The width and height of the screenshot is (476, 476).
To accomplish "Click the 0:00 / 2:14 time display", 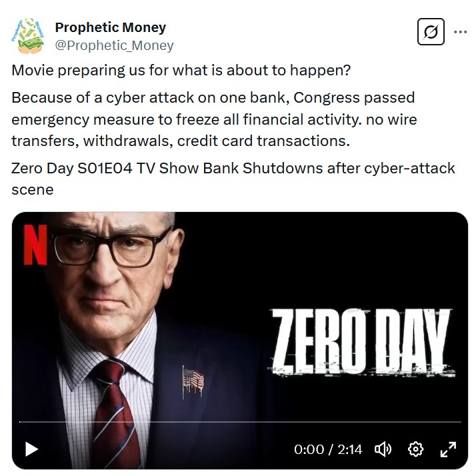I will (328, 449).
